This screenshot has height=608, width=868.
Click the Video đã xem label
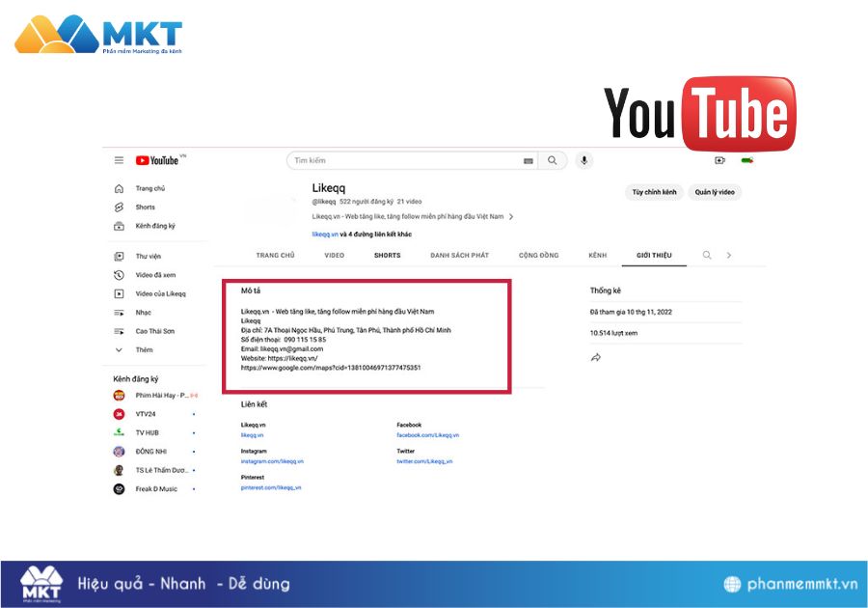(x=155, y=275)
